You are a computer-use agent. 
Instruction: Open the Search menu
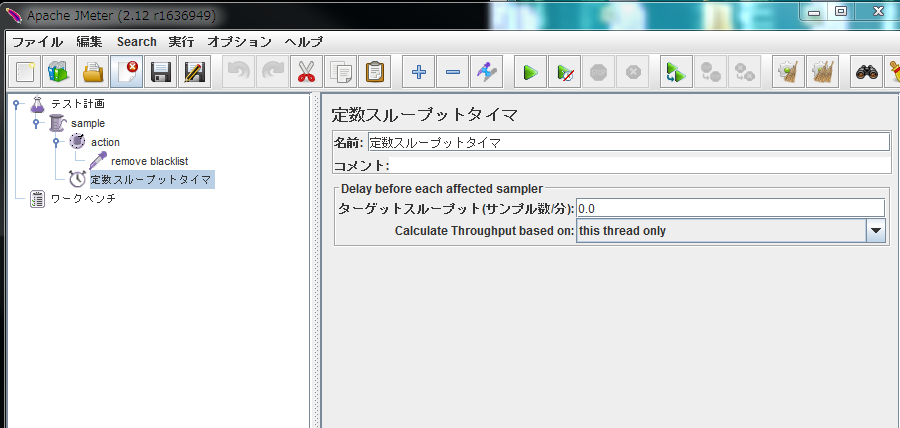point(137,42)
